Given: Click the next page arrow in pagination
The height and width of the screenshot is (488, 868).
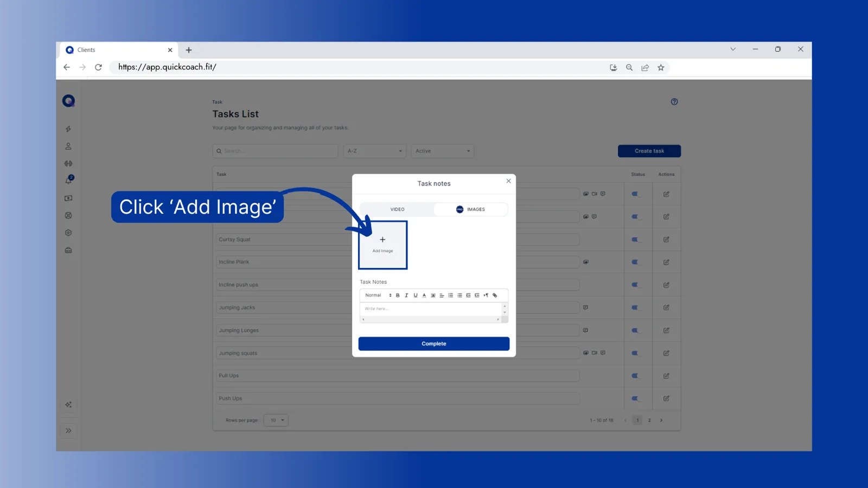Looking at the screenshot, I should pos(661,420).
